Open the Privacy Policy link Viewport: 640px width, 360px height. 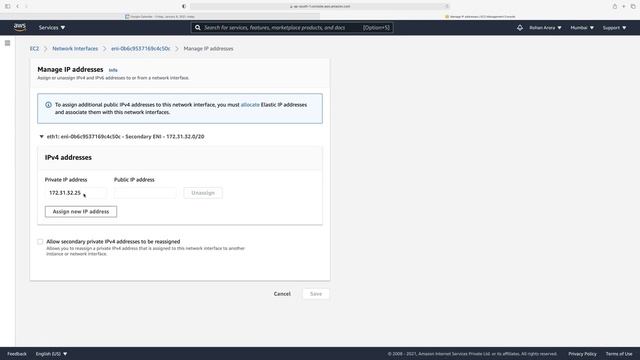[582, 354]
